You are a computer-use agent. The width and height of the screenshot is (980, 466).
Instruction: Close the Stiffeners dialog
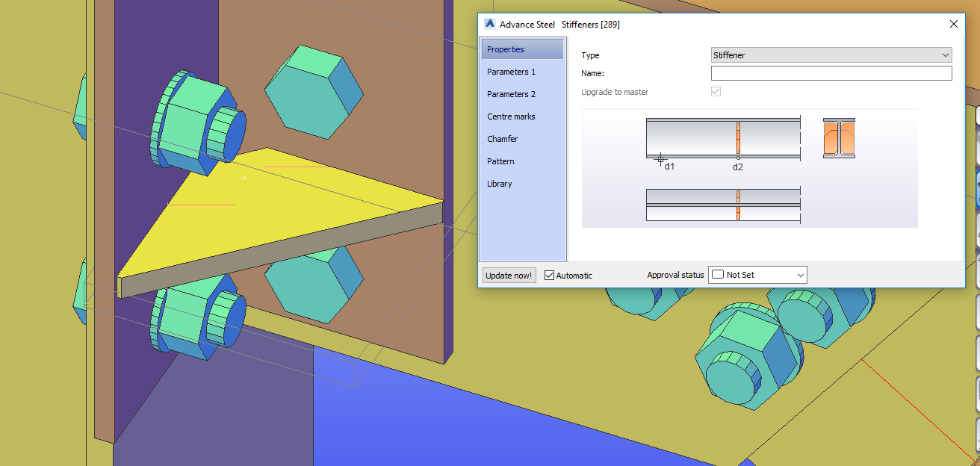click(x=953, y=24)
